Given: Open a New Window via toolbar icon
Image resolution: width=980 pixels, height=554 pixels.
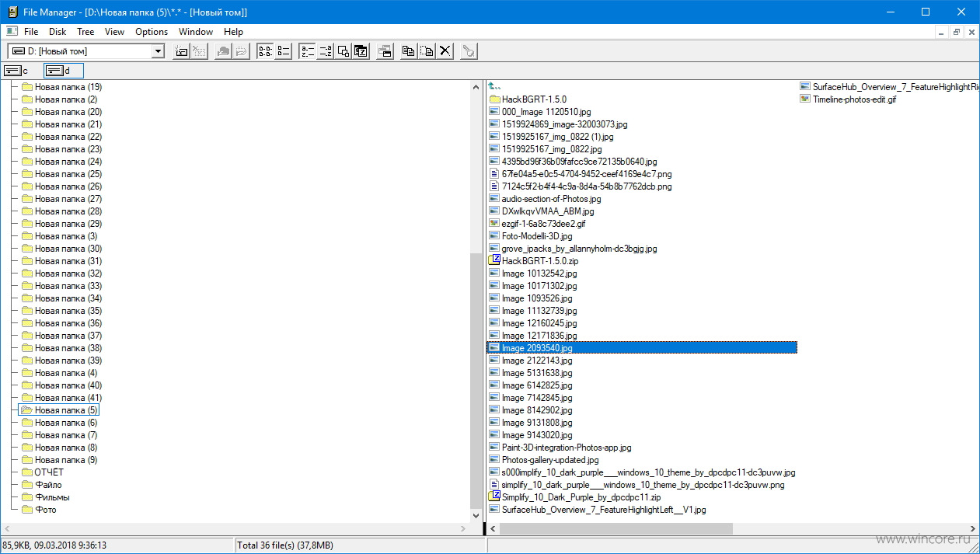Looking at the screenshot, I should (x=385, y=51).
